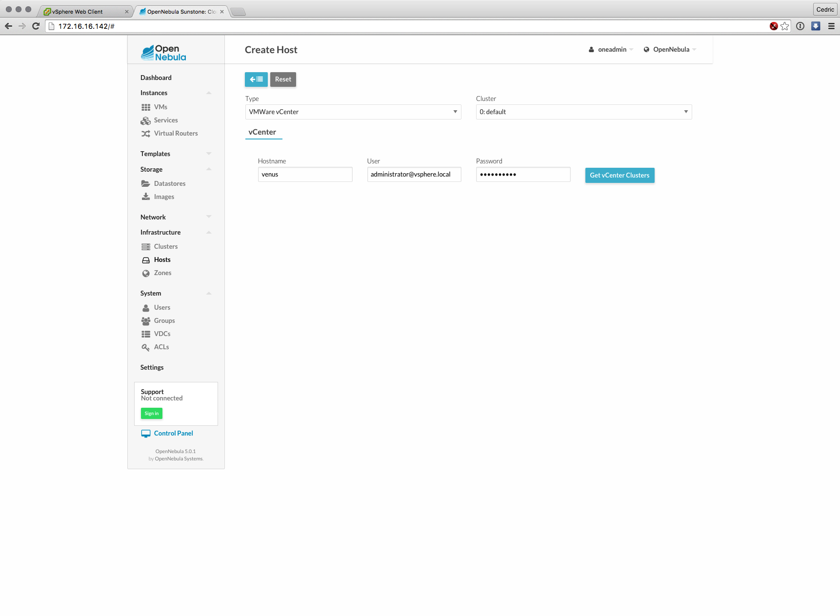Image resolution: width=840 pixels, height=616 pixels.
Task: Open Virtual Routers in sidebar
Action: click(x=175, y=134)
